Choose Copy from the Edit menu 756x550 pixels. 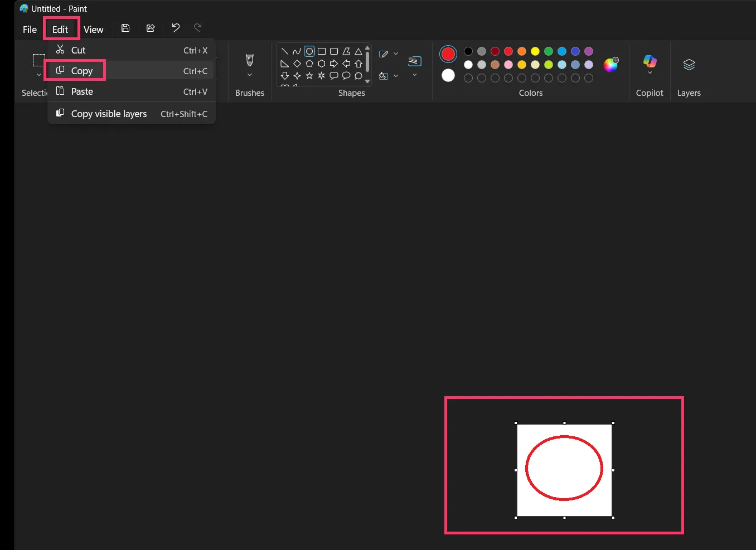click(132, 71)
